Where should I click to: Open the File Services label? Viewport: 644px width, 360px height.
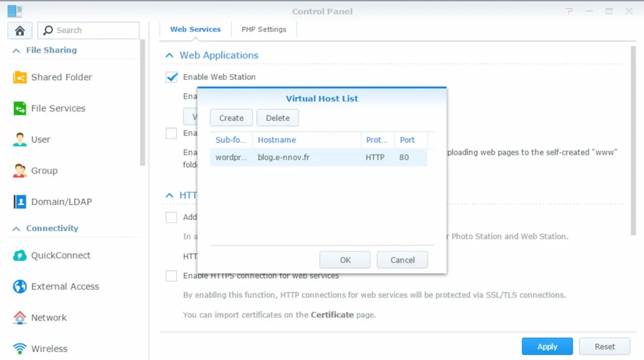[x=58, y=108]
